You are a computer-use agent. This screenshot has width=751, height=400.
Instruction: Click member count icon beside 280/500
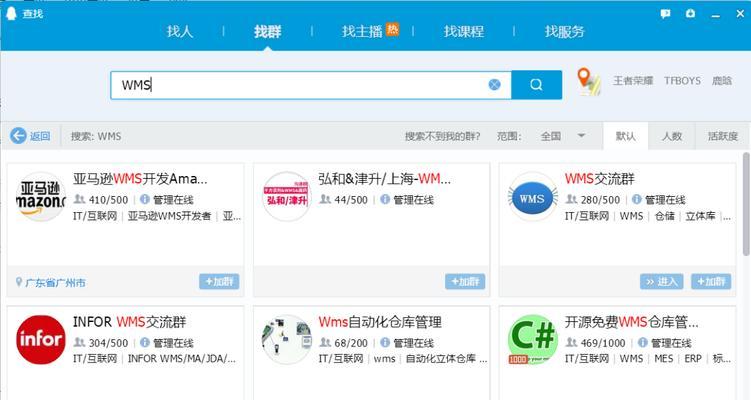click(x=571, y=199)
